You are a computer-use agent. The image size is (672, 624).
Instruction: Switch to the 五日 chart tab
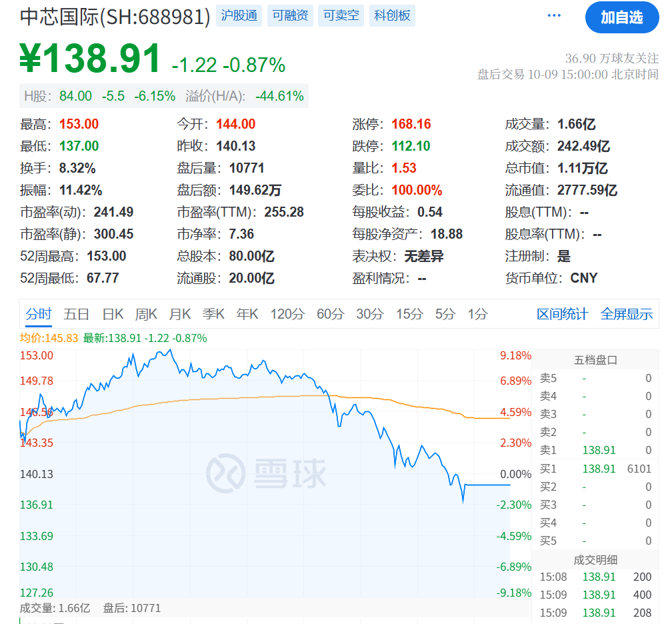click(77, 314)
